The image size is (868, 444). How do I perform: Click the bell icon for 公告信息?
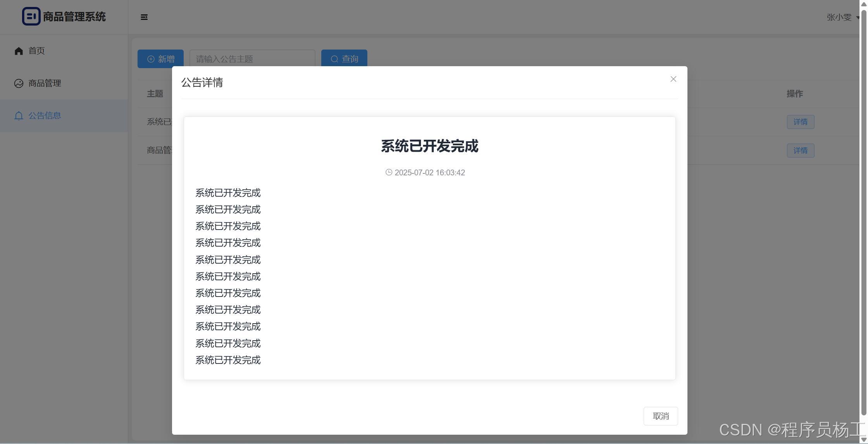19,116
